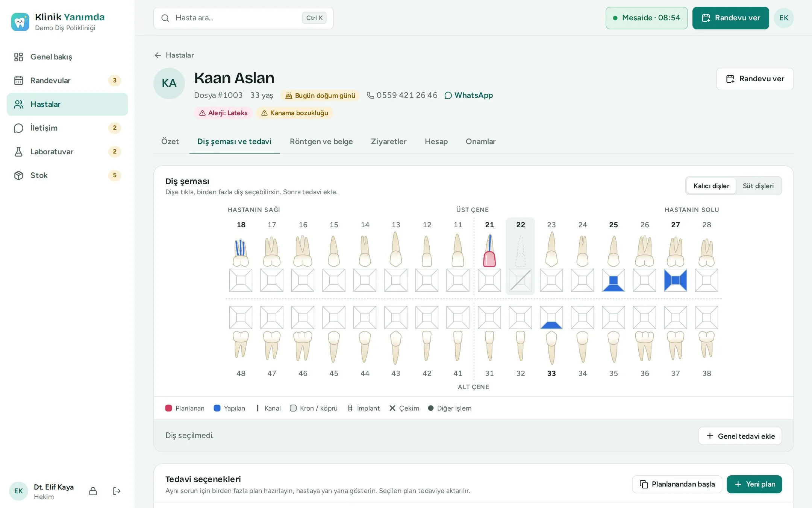Screen dimensions: 812x508
Task: Select upper canine tooth 13
Action: [x=395, y=249]
